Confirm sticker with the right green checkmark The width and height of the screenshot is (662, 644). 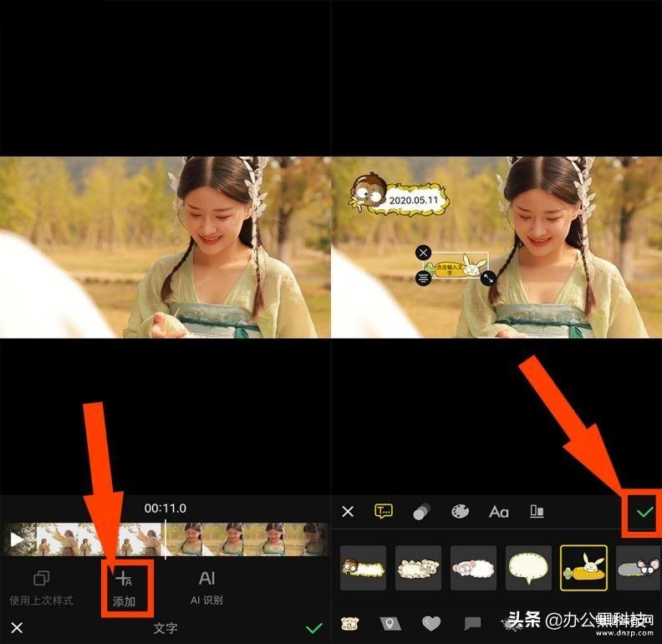click(x=644, y=511)
